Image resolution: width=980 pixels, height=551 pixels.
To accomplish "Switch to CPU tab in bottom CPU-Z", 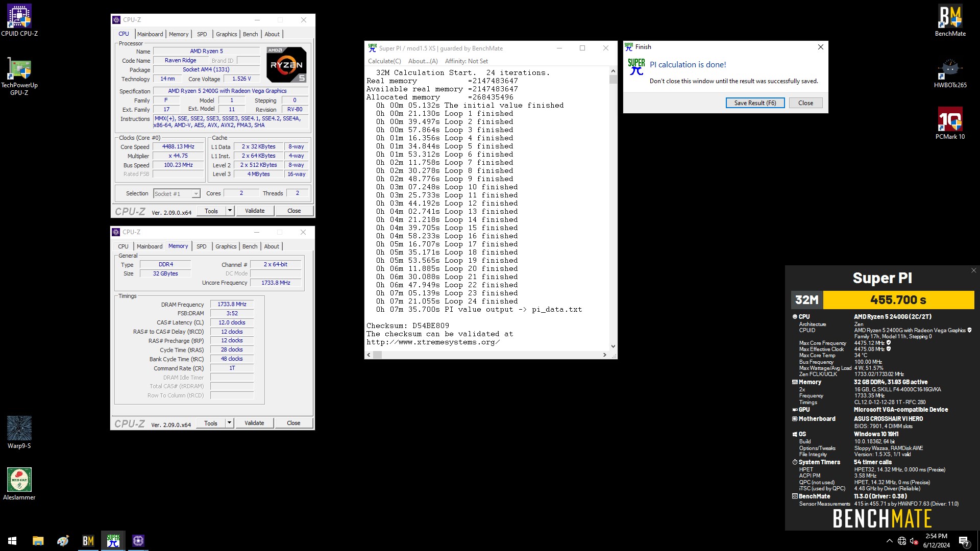I will click(124, 246).
